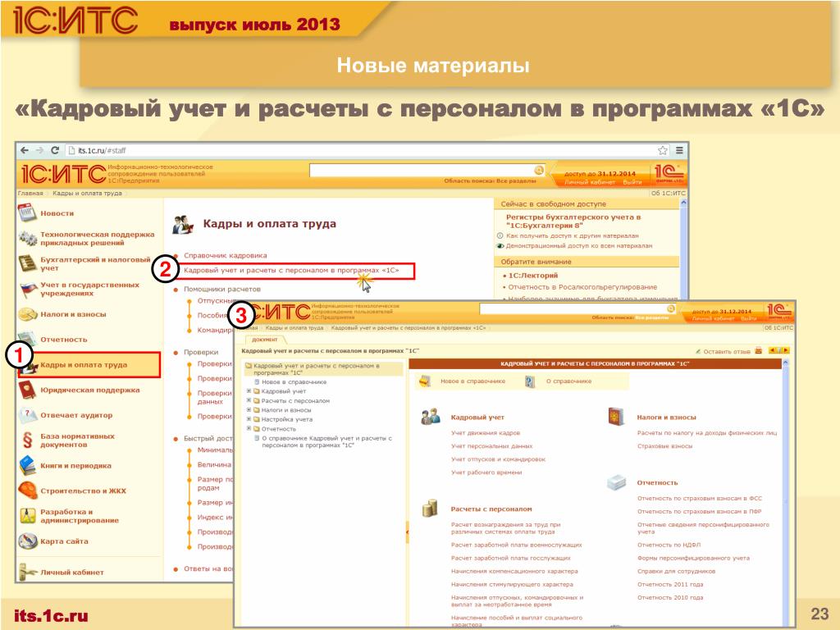Click the front window content scrollbar
The height and width of the screenshot is (630, 840).
point(786,492)
